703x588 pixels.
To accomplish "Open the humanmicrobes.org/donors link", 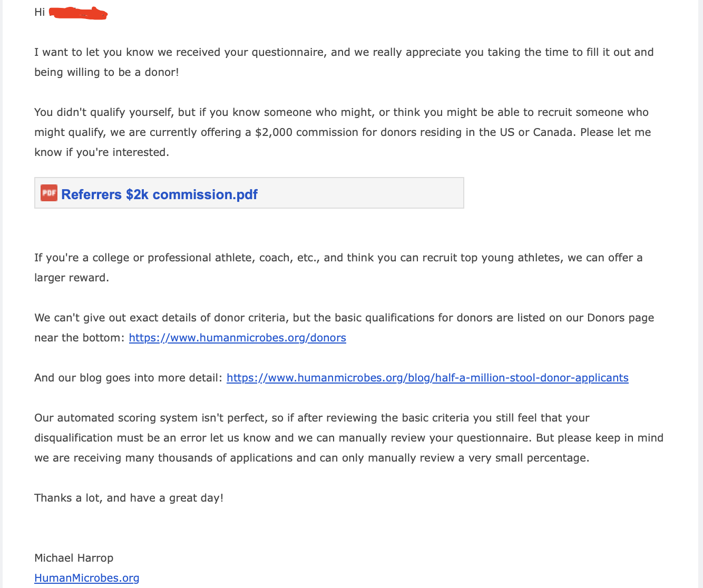I will pos(237,338).
